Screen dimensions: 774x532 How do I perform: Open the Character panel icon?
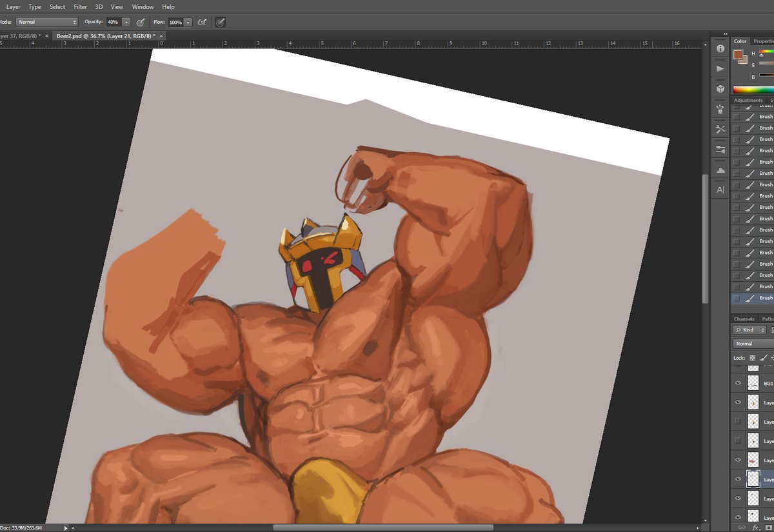pyautogui.click(x=720, y=188)
